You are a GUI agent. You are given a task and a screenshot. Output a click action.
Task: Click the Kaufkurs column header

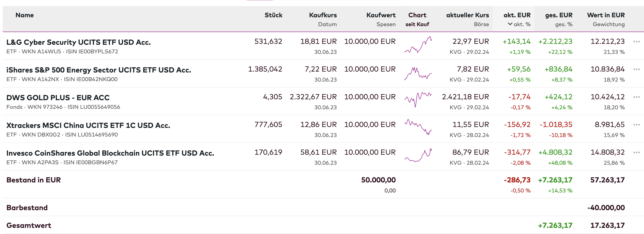coord(322,15)
